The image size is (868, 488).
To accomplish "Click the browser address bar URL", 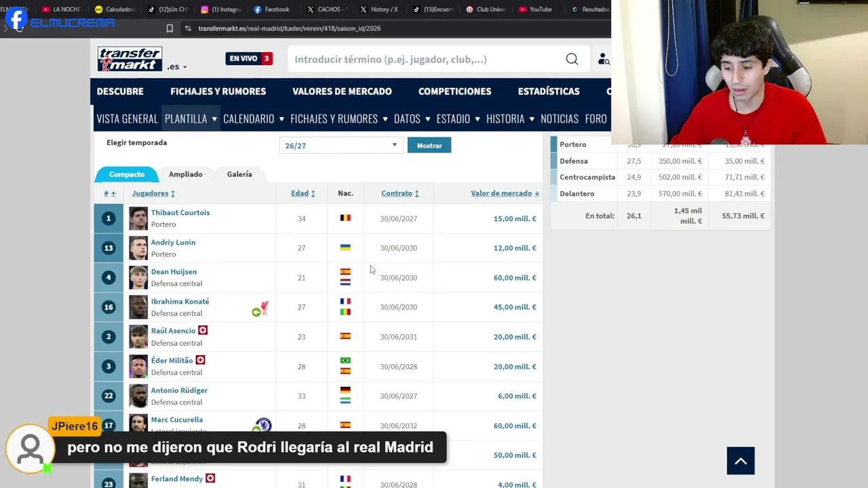I will coord(290,28).
